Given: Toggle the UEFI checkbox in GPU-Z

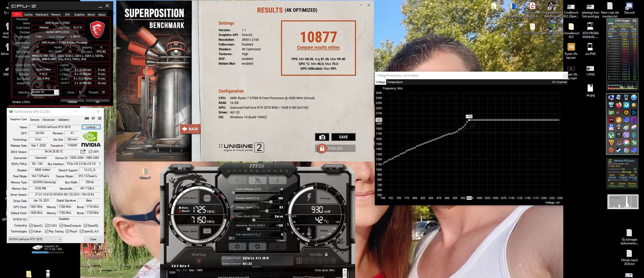Looking at the screenshot, I should 90,152.
